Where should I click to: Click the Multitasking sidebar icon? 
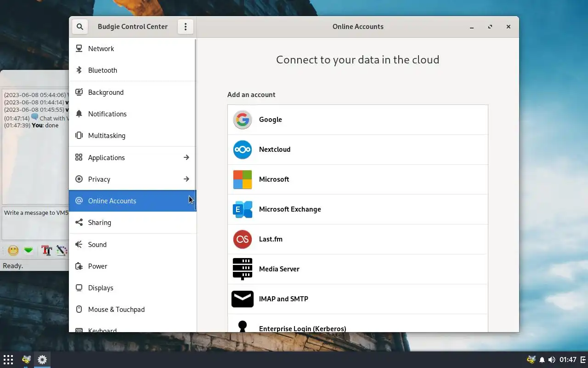79,135
